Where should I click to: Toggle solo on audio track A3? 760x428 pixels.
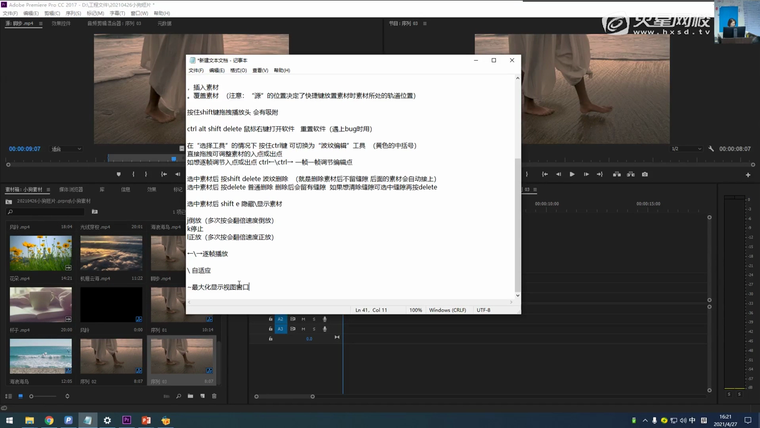pyautogui.click(x=313, y=328)
